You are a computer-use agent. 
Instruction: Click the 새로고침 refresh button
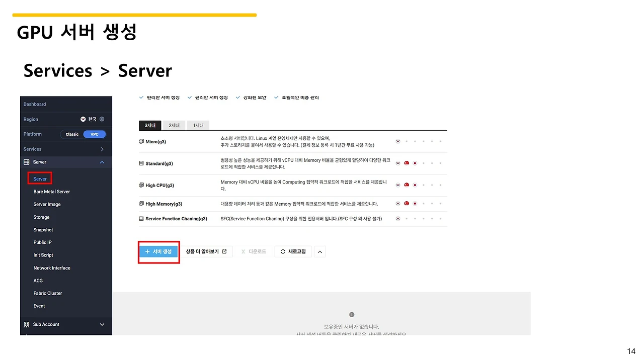(293, 251)
